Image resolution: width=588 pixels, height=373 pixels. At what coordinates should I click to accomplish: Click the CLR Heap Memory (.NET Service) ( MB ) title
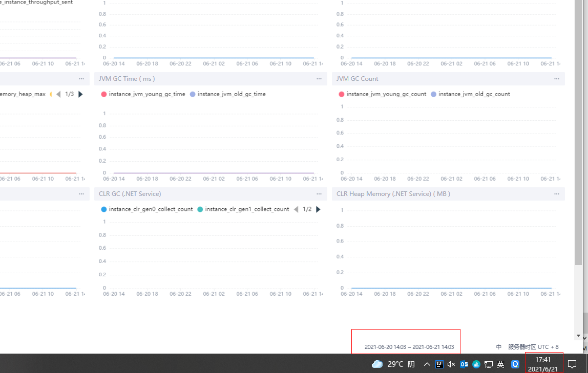click(x=393, y=193)
